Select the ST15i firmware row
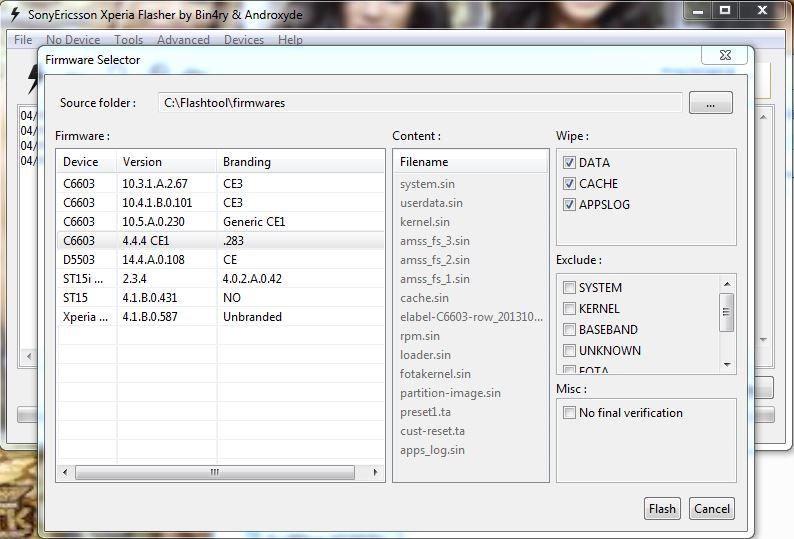This screenshot has height=539, width=794. pyautogui.click(x=221, y=279)
